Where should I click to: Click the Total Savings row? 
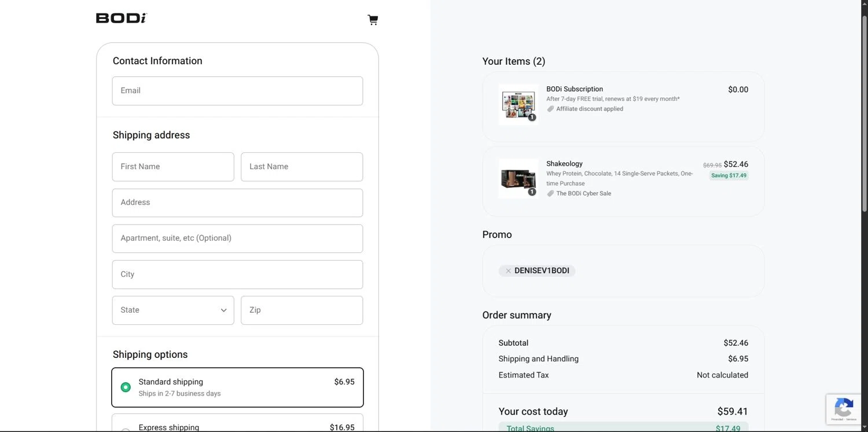tap(623, 427)
